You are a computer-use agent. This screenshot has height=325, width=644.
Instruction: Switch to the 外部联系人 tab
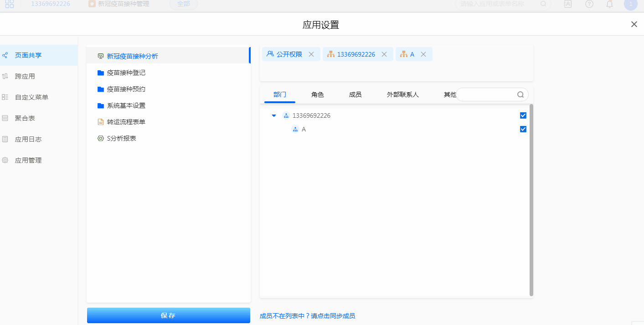[402, 94]
